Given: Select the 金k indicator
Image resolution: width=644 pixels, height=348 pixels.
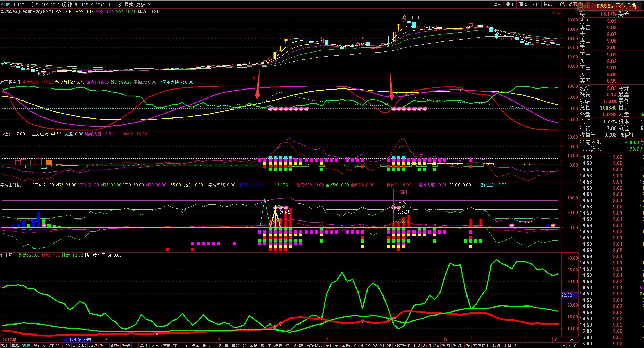Looking at the screenshot, I should click(x=67, y=345).
